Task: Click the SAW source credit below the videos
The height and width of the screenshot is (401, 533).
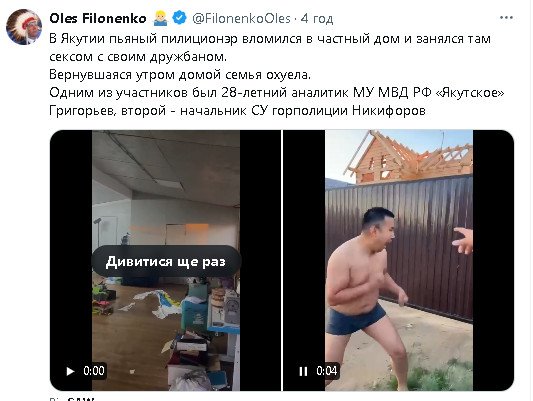Action: point(81,399)
